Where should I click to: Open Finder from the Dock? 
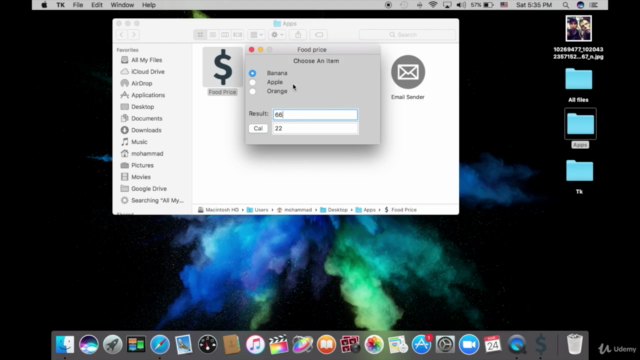65,344
